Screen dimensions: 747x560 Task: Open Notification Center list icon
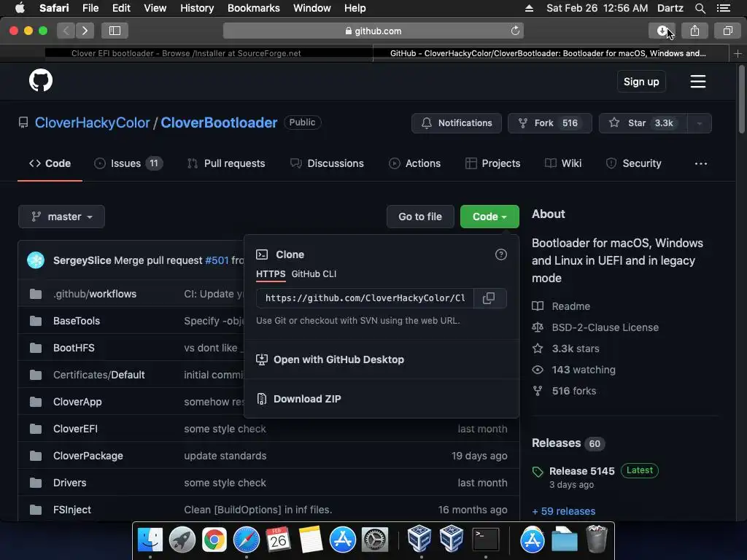724,8
